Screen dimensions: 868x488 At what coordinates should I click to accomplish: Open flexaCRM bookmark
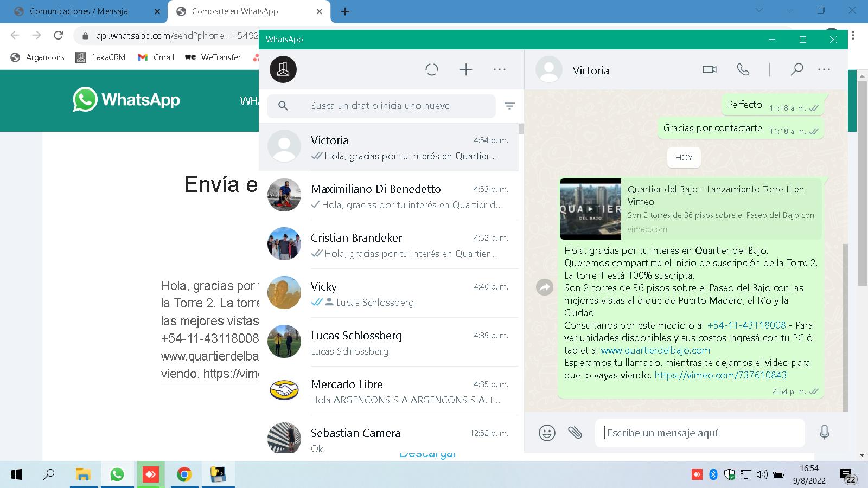[101, 57]
